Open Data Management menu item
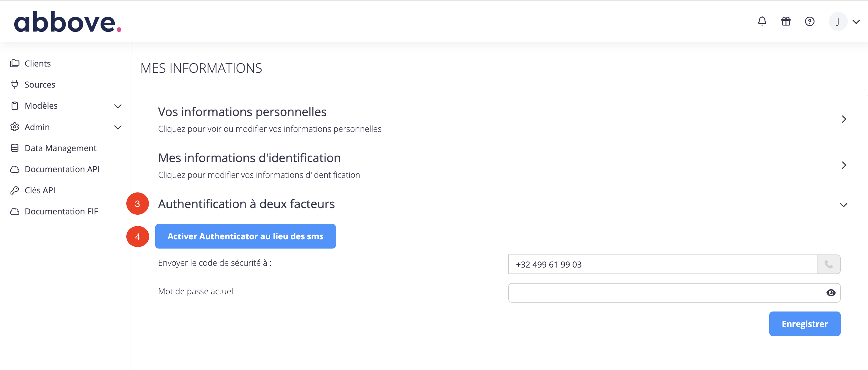The height and width of the screenshot is (370, 868). pos(60,148)
